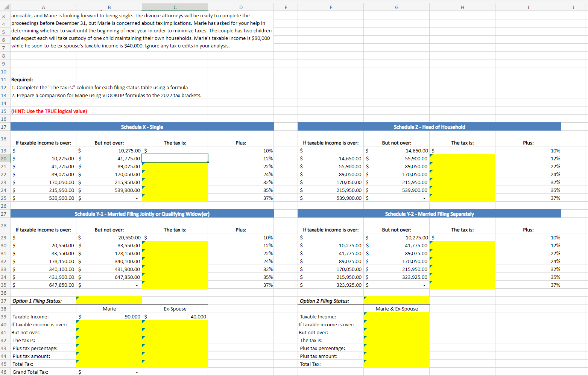Select Schedule X yellow tax cell in 22% row
Viewport: 588px width, 376px height.
[x=175, y=166]
